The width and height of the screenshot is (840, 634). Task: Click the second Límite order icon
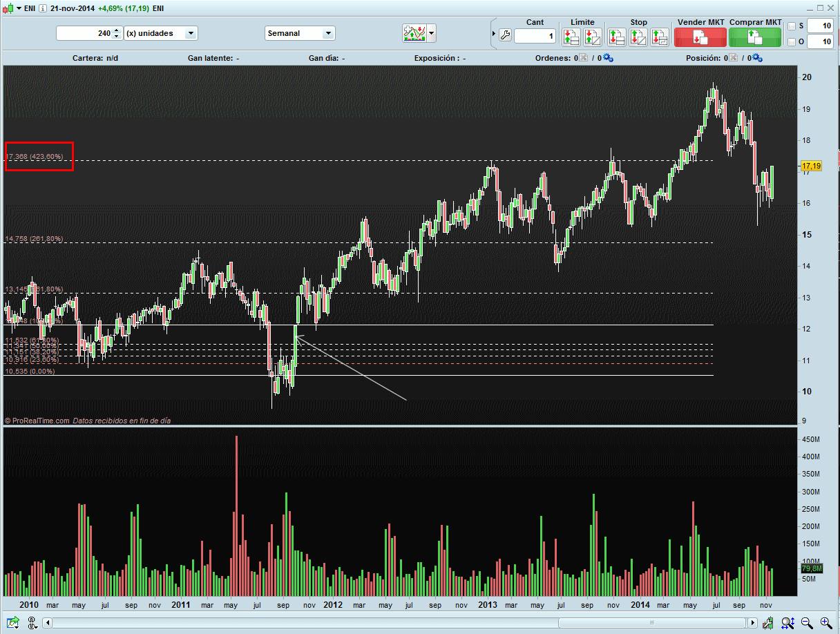click(592, 37)
